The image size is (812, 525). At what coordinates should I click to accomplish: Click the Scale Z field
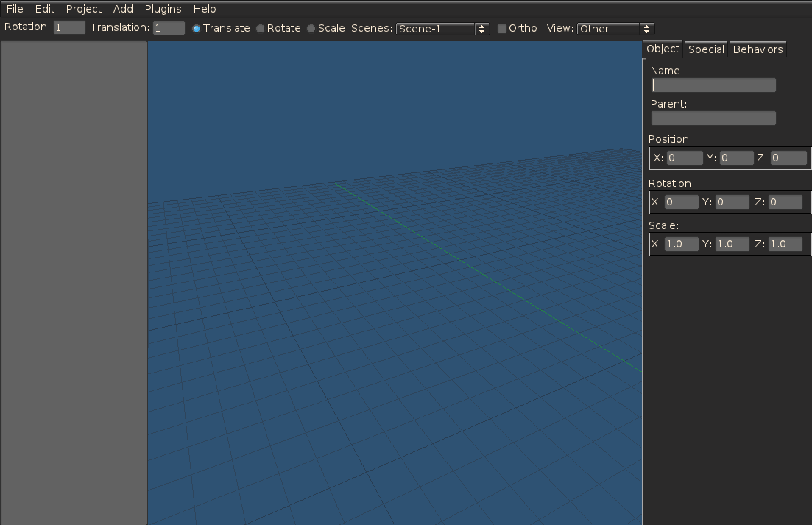[x=785, y=244]
